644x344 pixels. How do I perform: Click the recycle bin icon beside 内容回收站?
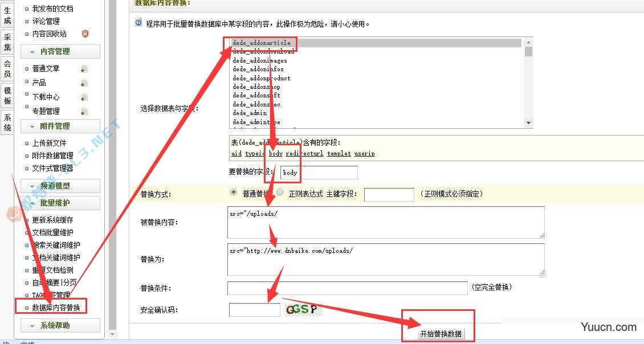[x=85, y=34]
